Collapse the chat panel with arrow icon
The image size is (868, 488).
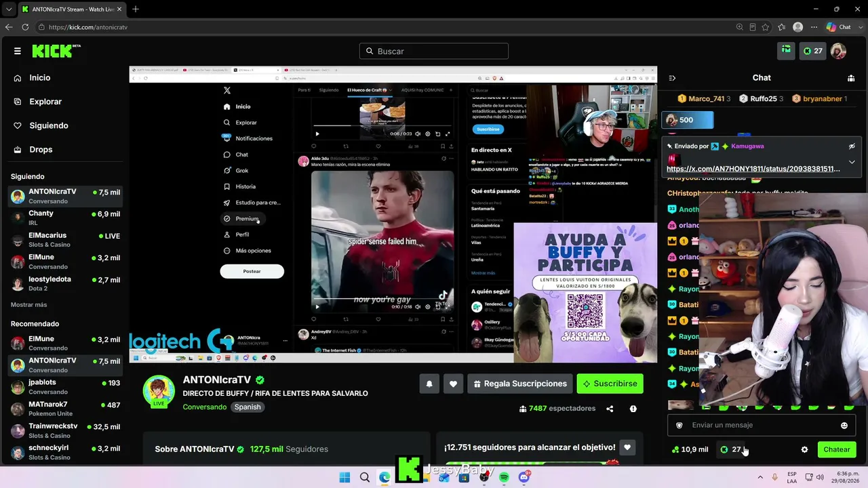[x=672, y=78]
